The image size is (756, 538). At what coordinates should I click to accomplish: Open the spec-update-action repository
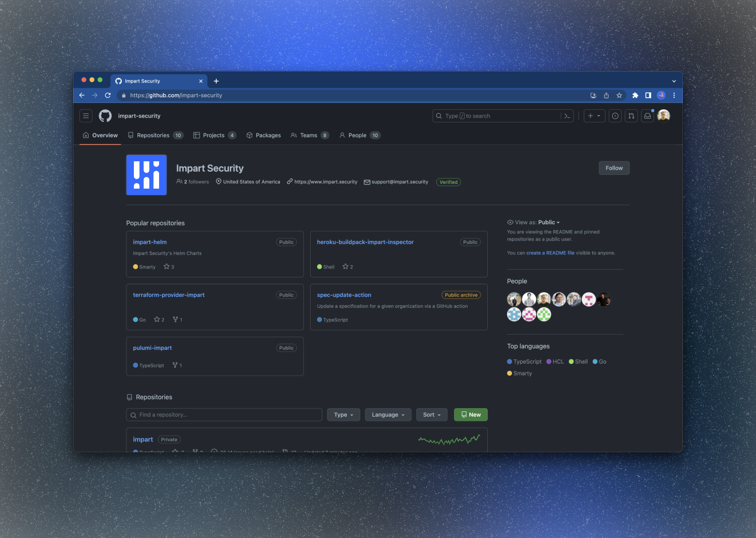coord(344,295)
